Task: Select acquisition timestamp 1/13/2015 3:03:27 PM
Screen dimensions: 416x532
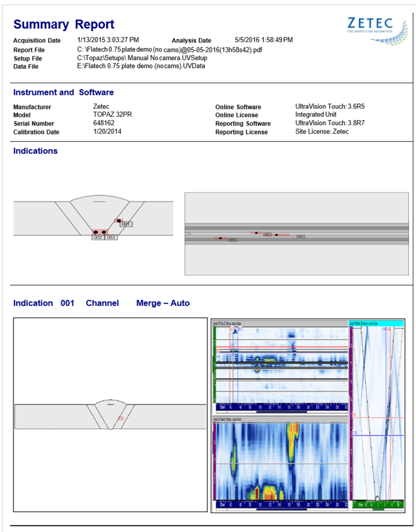Action: pos(108,40)
